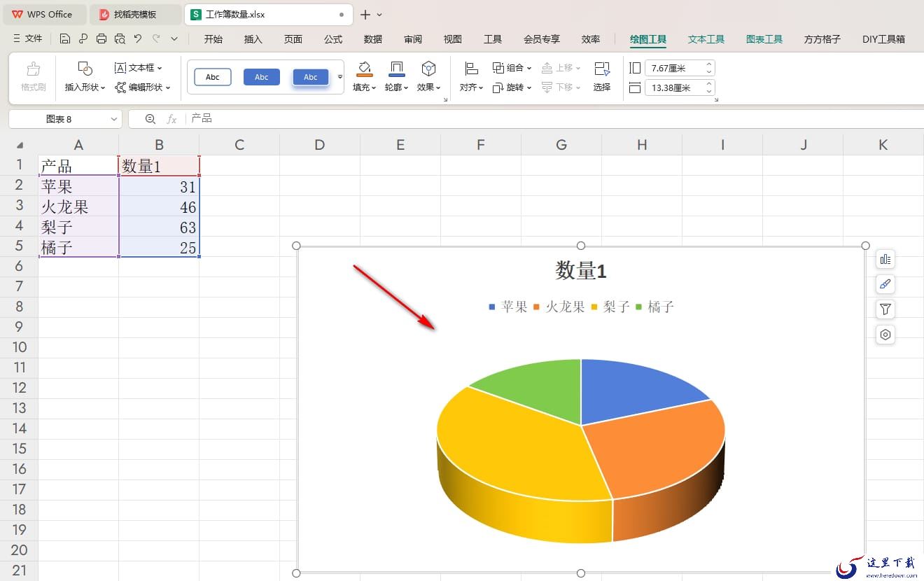Click the zoom magnifier in formula bar
924x581 pixels.
click(x=150, y=119)
